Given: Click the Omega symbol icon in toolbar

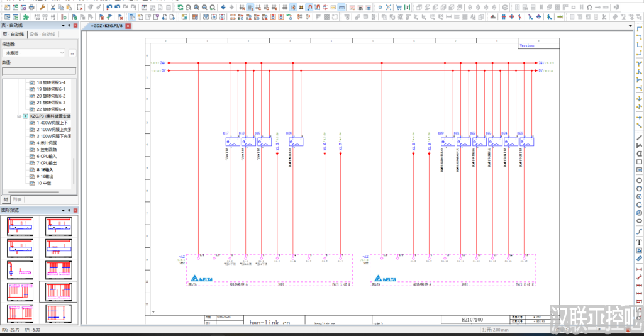Looking at the screenshot, I should [589, 8].
